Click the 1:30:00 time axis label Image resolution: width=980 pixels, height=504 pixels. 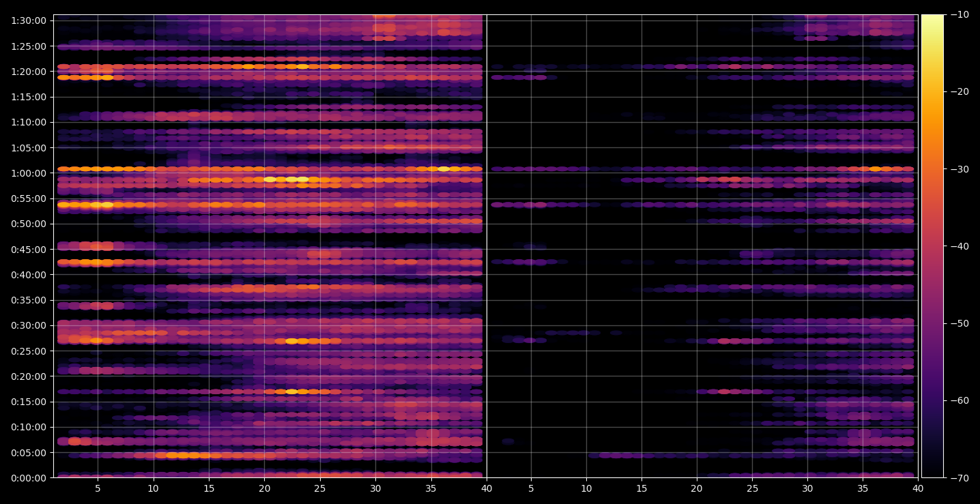pos(29,20)
